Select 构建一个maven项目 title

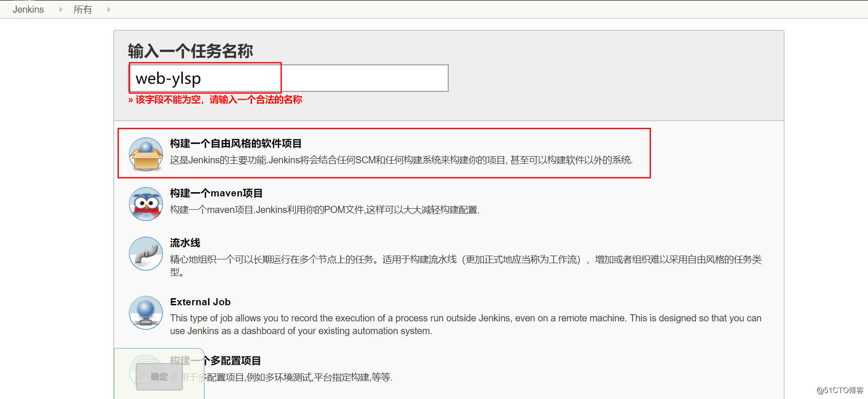(217, 193)
